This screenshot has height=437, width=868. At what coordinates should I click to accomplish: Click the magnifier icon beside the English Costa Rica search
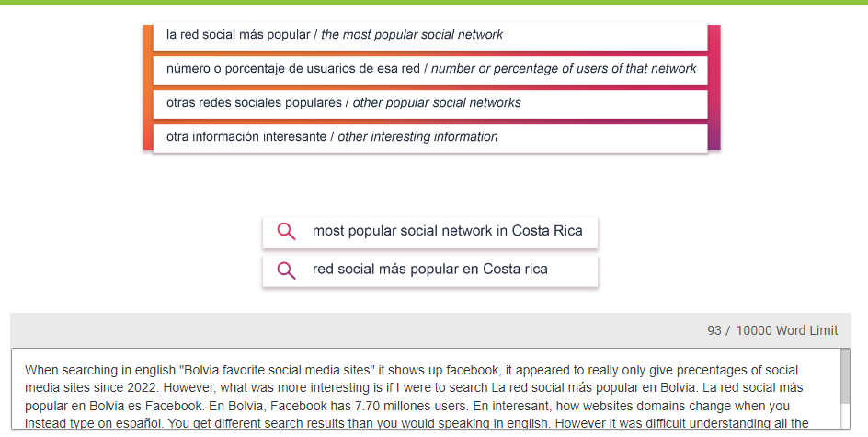286,231
